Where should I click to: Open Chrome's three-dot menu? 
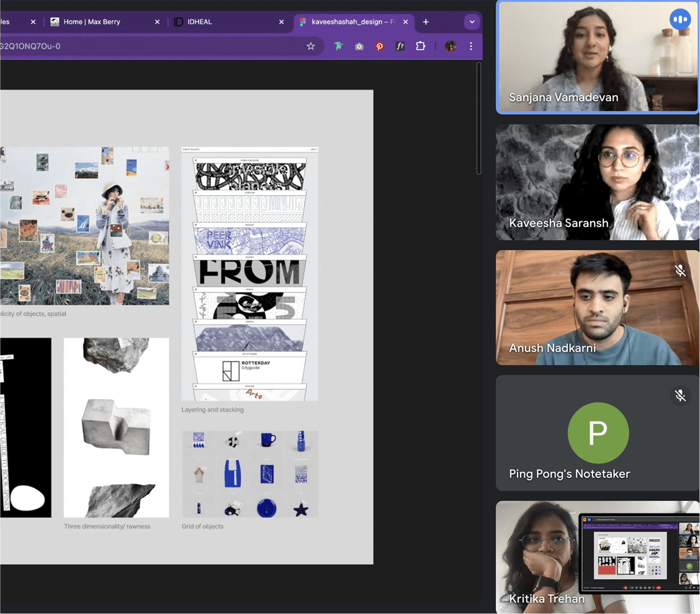click(471, 46)
